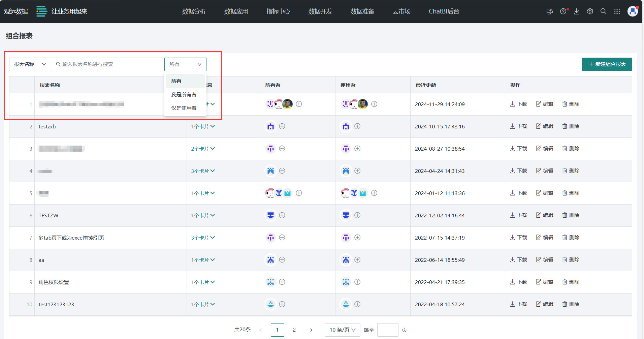644x339 pixels.
Task: Click the user avatar in top right
Action: pos(633,11)
